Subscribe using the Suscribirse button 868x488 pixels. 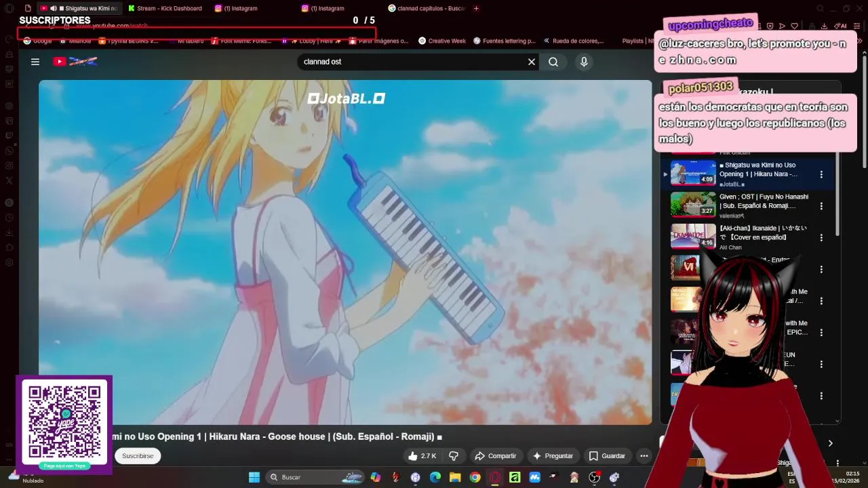click(x=138, y=456)
